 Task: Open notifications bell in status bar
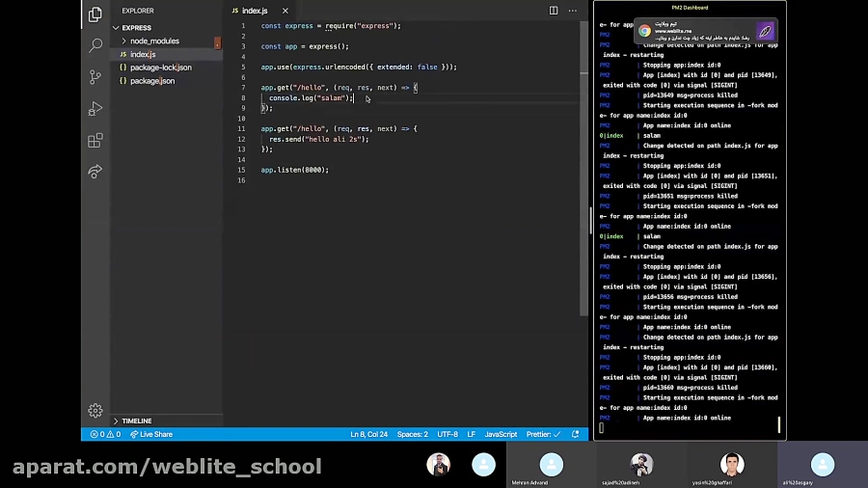575,434
